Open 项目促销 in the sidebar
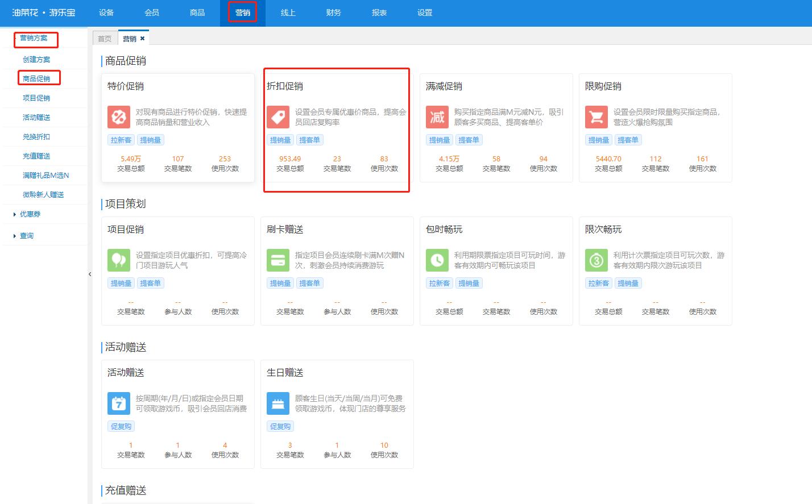812x504 pixels. 36,98
